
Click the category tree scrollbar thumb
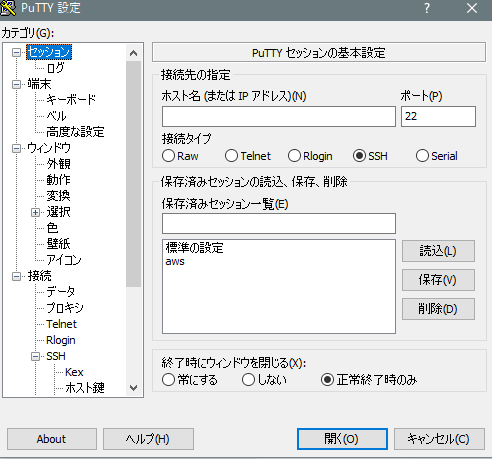(x=134, y=174)
